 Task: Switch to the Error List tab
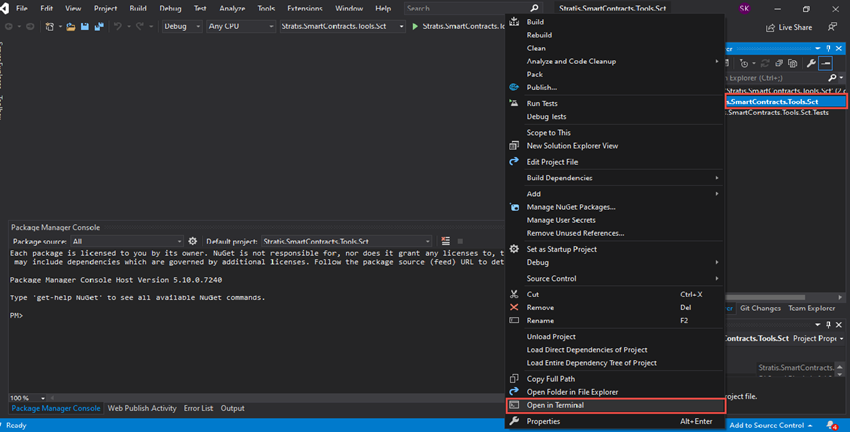click(198, 408)
